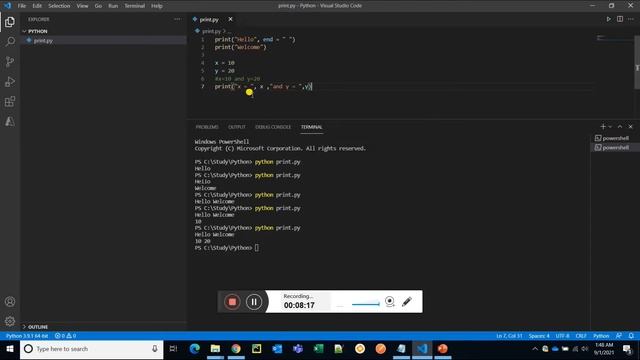Open the Search view icon
This screenshot has height=360, width=640.
click(10, 42)
